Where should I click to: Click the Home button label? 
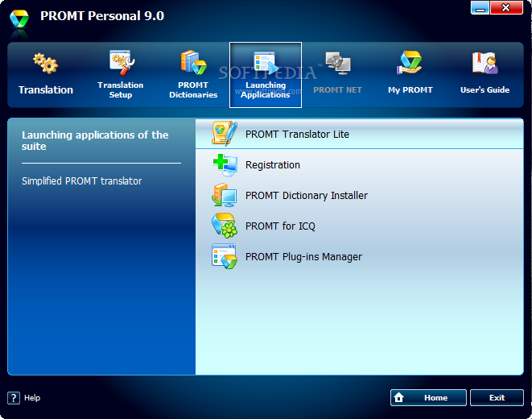coord(435,397)
